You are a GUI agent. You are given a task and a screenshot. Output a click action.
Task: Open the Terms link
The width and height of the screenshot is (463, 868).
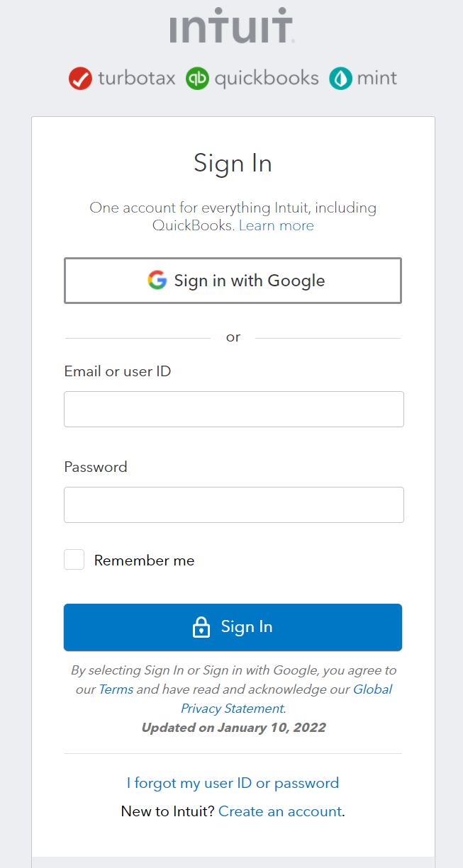[116, 689]
